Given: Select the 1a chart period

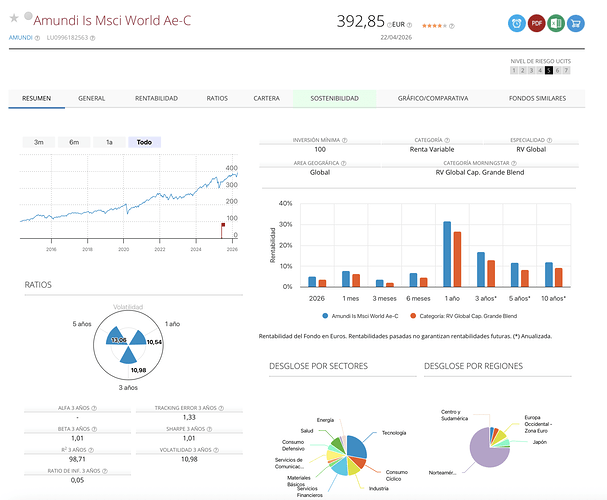Looking at the screenshot, I should [109, 142].
